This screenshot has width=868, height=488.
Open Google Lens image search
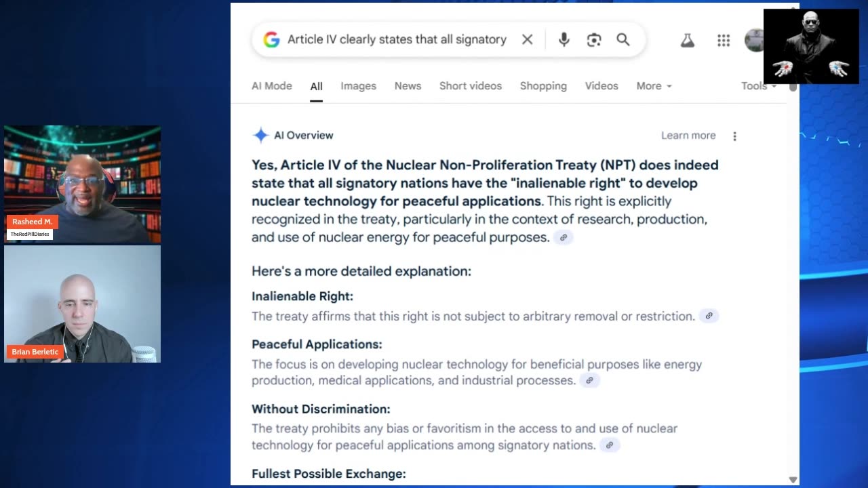594,40
